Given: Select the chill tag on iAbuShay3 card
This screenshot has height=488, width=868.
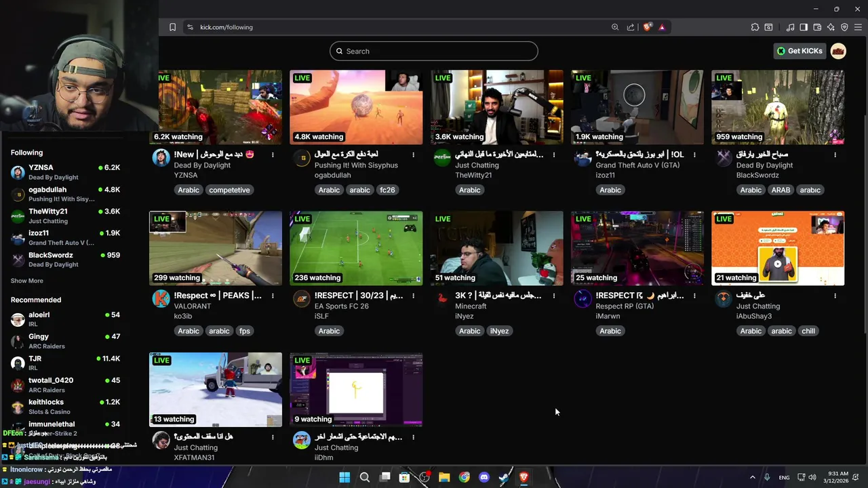Looking at the screenshot, I should 808,331.
